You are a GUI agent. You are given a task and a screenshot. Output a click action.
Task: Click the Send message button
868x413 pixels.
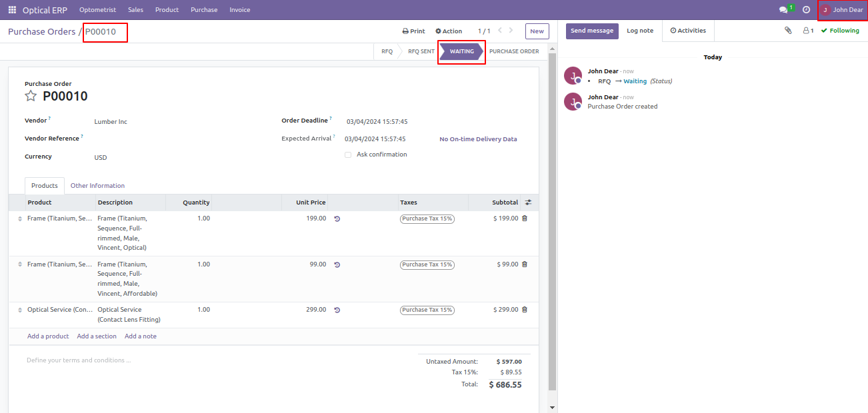point(592,31)
